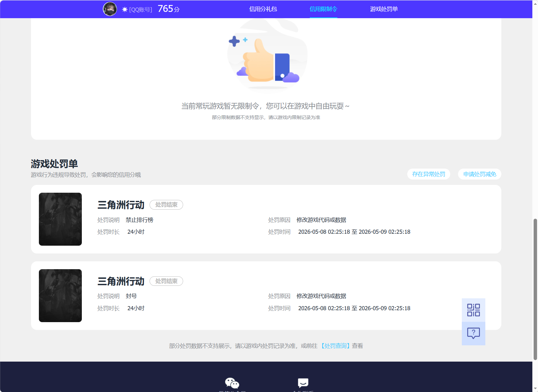Click the 存在异常处罚 button
The width and height of the screenshot is (538, 392).
pyautogui.click(x=429, y=174)
